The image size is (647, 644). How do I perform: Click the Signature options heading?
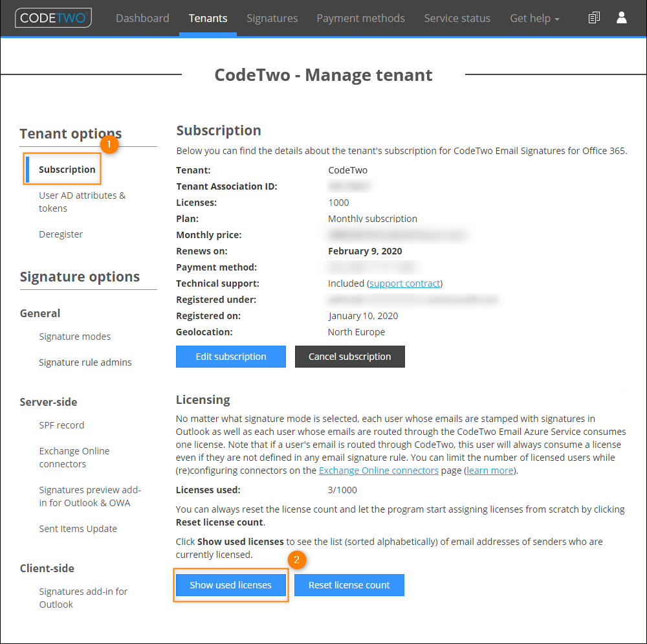click(x=80, y=276)
